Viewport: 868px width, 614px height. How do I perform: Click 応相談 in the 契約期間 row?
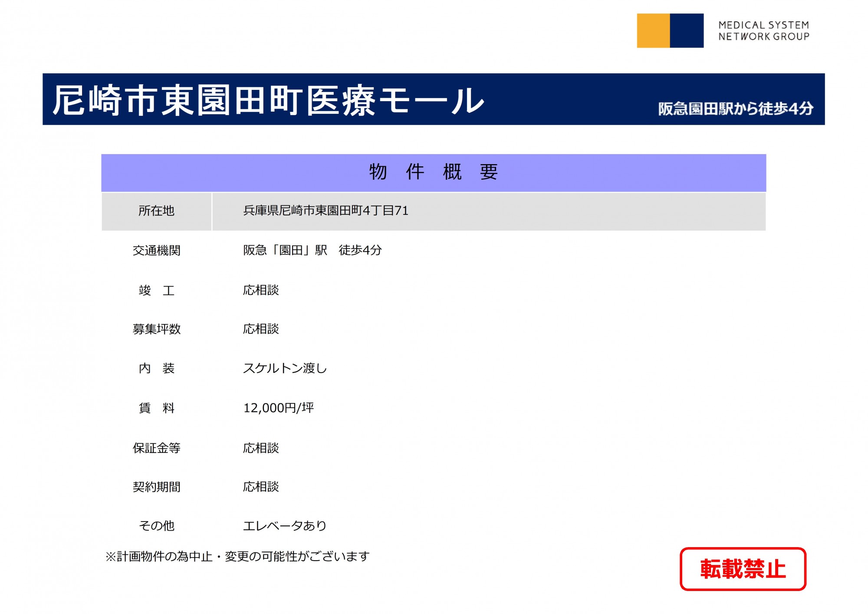click(261, 487)
